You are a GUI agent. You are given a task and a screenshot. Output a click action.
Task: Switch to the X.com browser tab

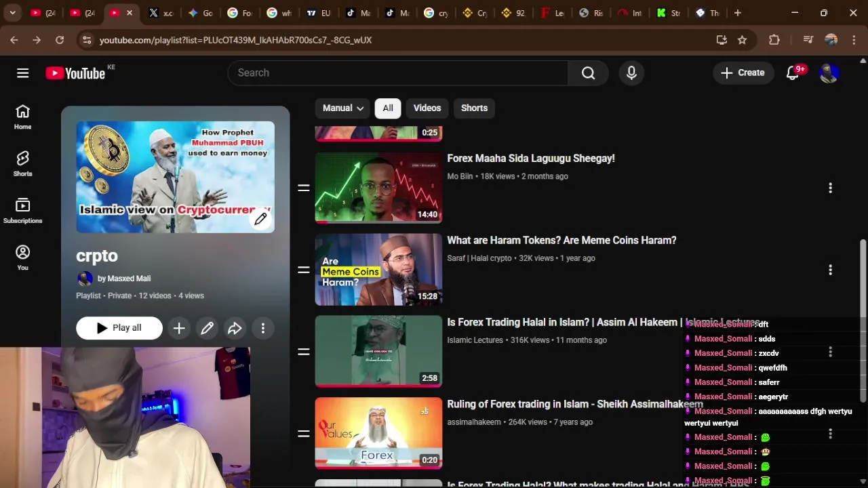[x=161, y=13]
